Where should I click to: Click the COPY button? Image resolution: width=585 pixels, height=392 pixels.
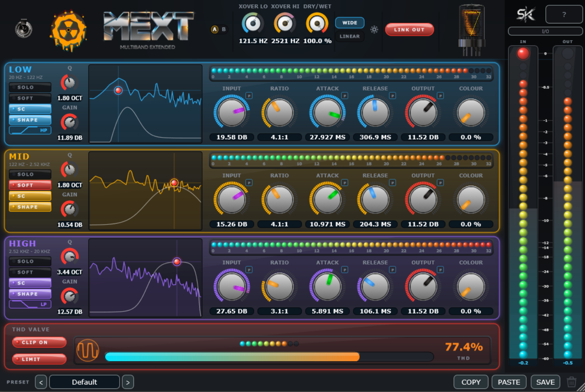(x=471, y=382)
